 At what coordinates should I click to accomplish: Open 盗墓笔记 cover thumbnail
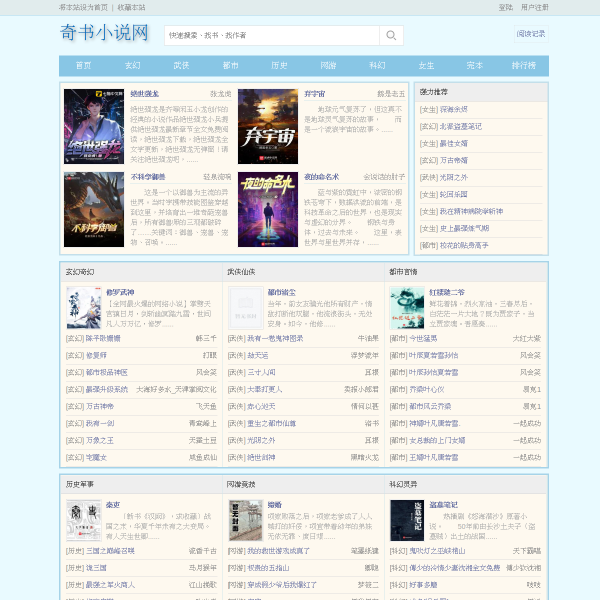pos(407,520)
